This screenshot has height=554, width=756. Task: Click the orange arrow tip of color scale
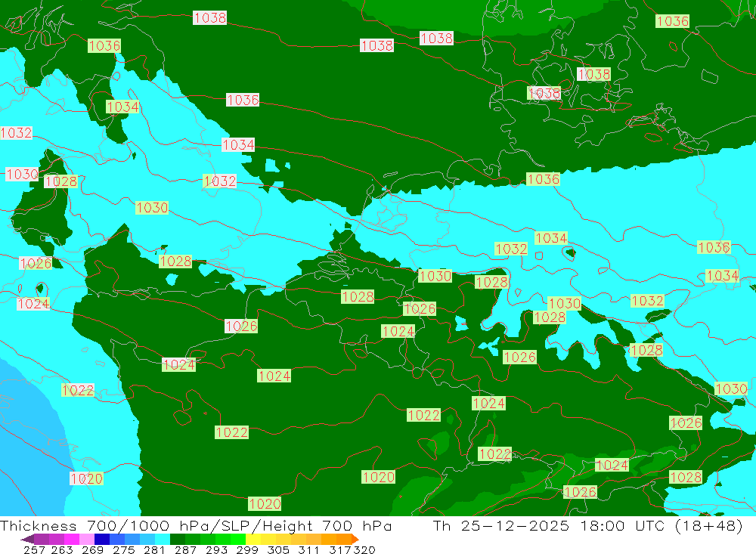click(x=355, y=540)
